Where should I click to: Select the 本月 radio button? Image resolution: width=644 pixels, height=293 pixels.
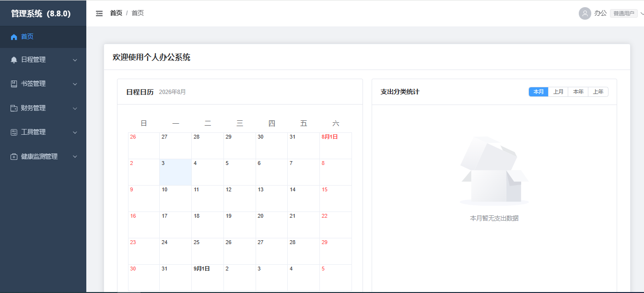(x=539, y=92)
